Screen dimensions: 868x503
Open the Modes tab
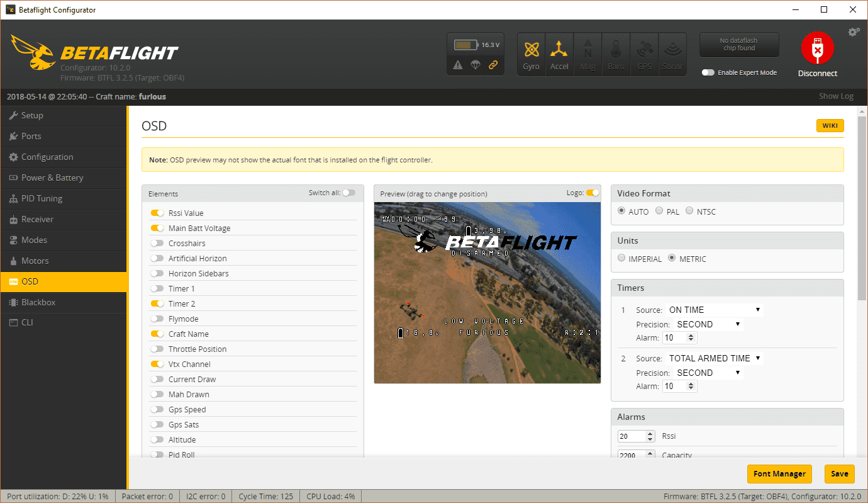pos(64,240)
